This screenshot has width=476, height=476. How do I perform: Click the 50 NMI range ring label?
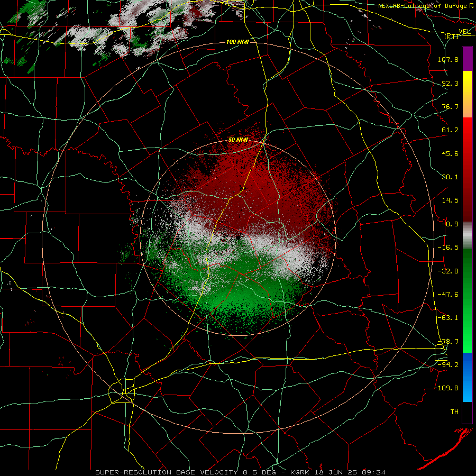(x=238, y=140)
